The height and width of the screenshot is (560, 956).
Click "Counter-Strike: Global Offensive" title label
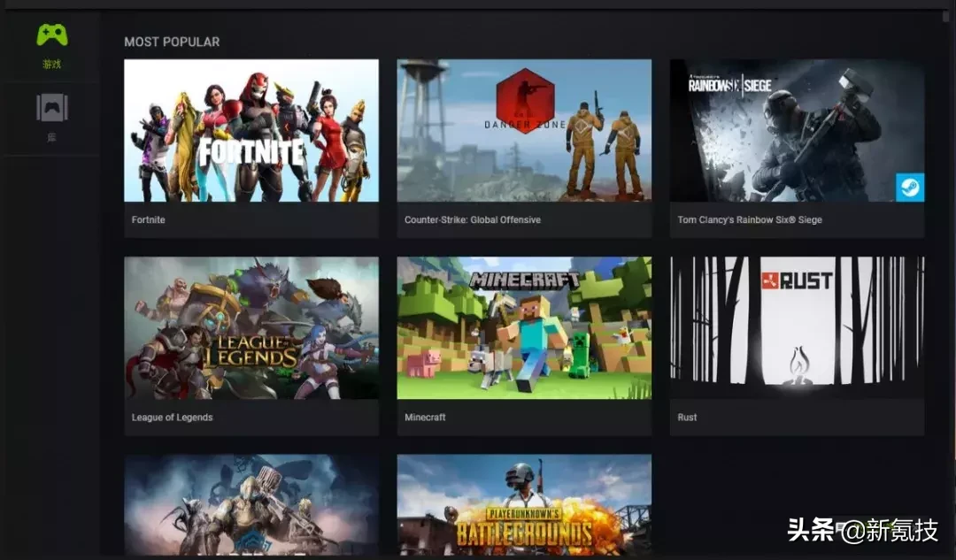click(x=473, y=219)
